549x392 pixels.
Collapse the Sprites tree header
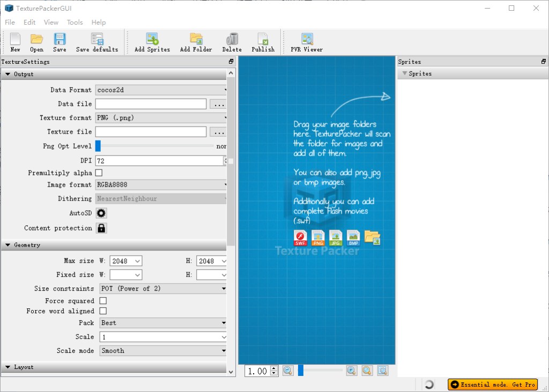tap(405, 73)
